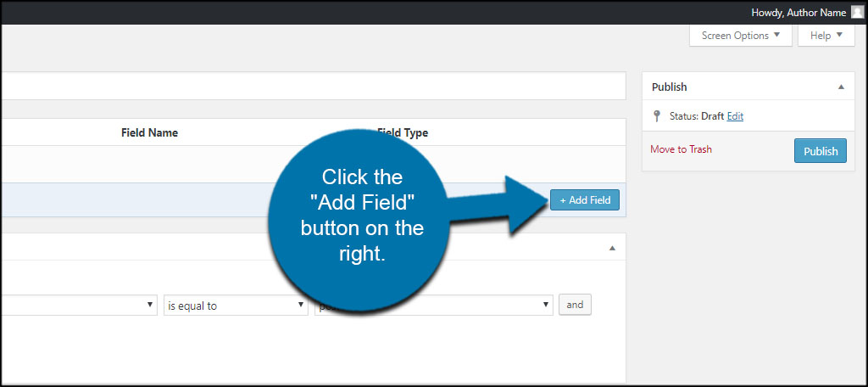Click the Field Name column header
This screenshot has height=387, width=868.
(149, 133)
